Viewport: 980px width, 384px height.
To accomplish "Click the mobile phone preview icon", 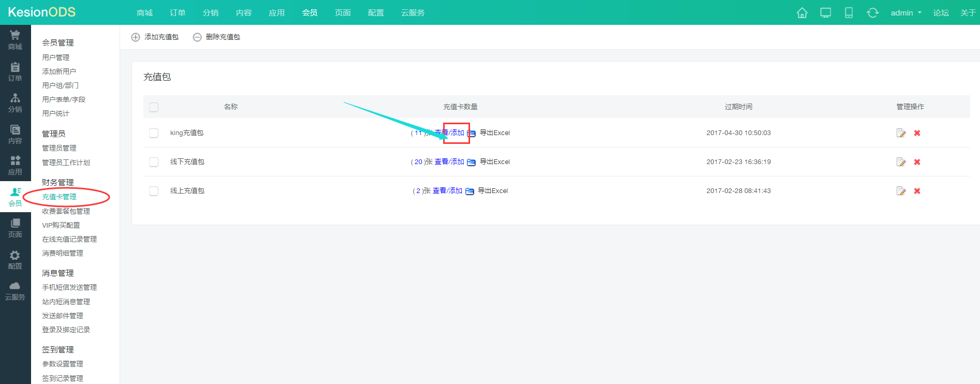I will (849, 13).
